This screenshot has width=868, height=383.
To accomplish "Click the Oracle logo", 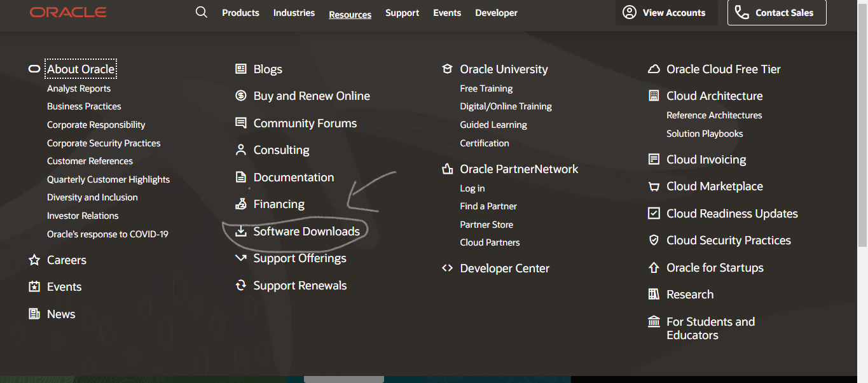I will point(68,12).
